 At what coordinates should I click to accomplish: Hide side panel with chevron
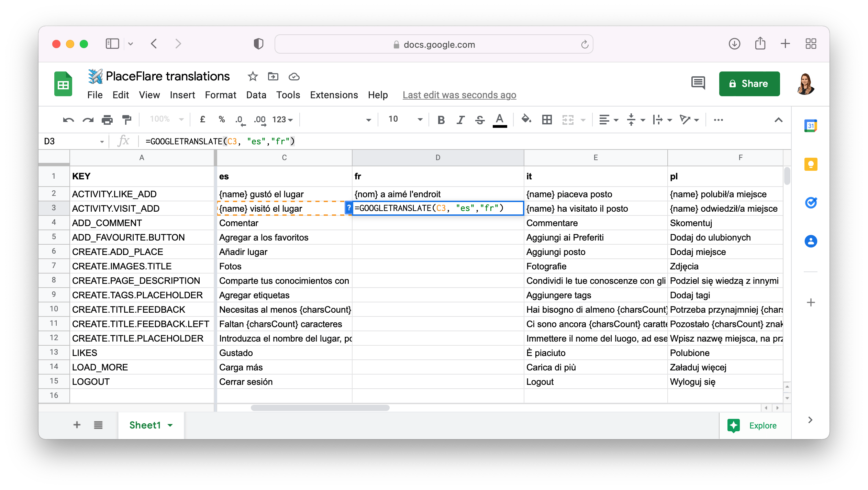pos(811,420)
